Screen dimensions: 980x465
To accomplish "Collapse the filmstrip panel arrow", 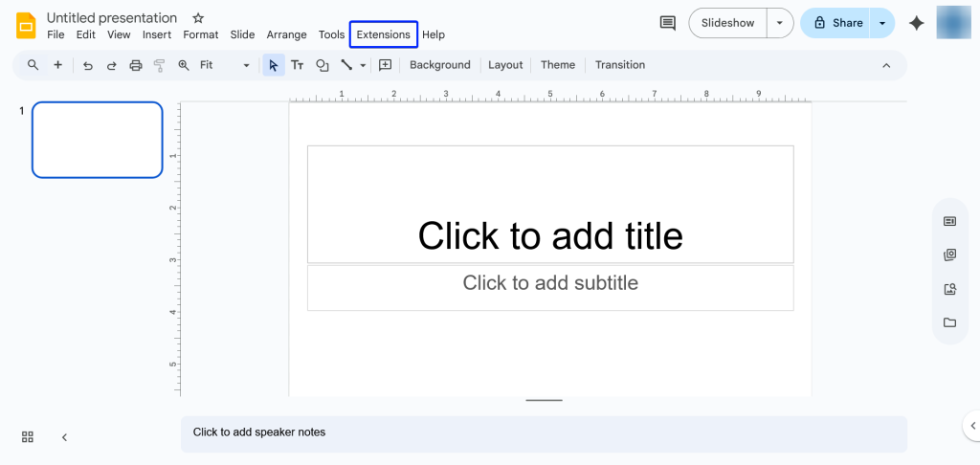I will (x=64, y=437).
